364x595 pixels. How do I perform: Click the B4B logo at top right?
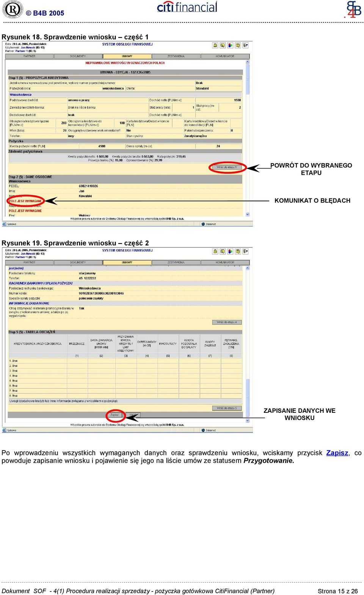[353, 9]
